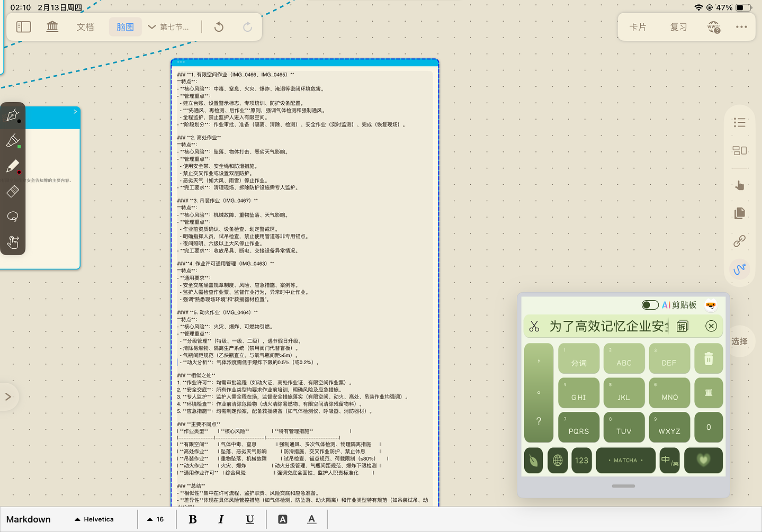This screenshot has width=762, height=532.
Task: Click the WXYZ key on keyboard
Action: coord(669,427)
